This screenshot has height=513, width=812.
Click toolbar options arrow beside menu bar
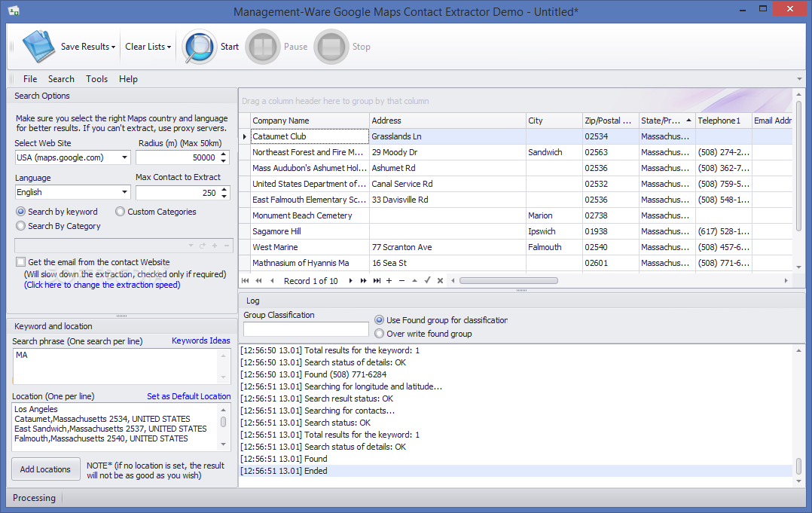pos(799,79)
